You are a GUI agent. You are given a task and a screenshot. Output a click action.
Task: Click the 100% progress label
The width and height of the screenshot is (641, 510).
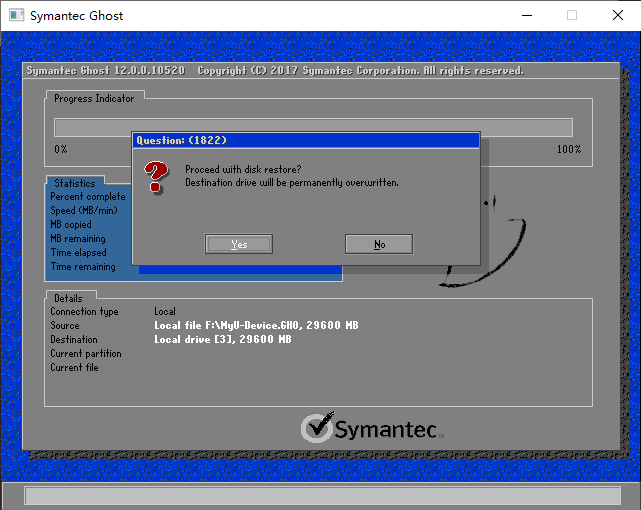[569, 149]
